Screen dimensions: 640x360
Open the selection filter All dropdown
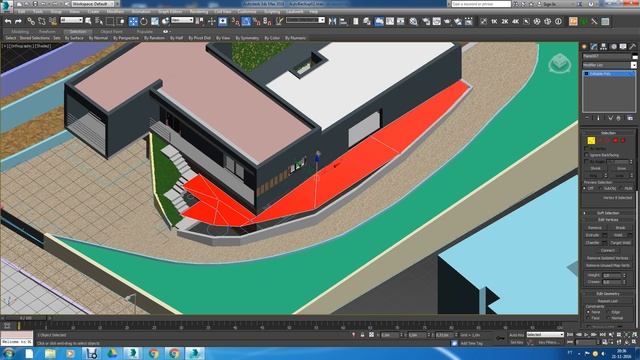tap(71, 20)
